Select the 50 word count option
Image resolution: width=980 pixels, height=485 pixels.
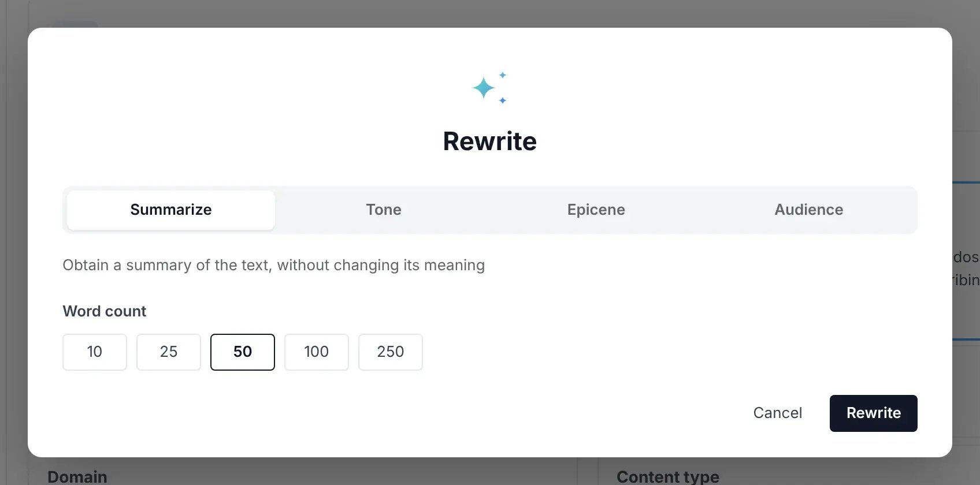pyautogui.click(x=243, y=352)
